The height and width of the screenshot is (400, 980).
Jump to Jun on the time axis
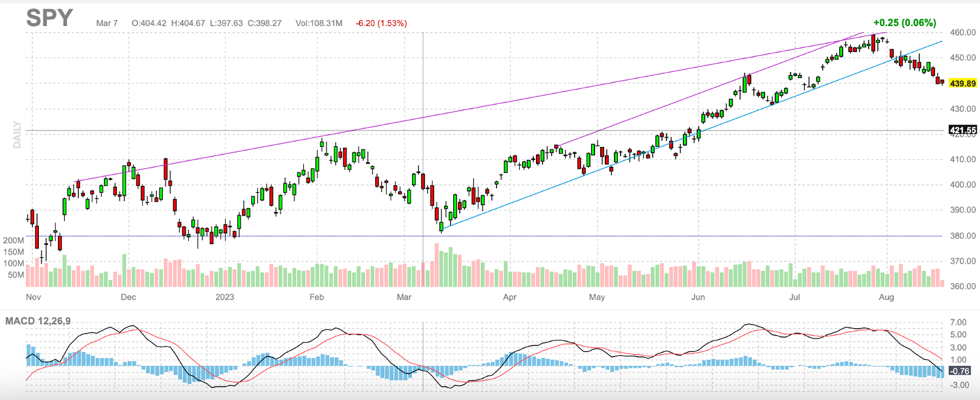698,297
